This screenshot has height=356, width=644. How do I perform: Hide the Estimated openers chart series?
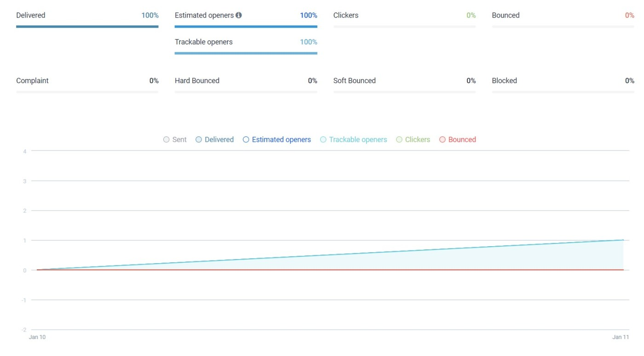tap(276, 140)
